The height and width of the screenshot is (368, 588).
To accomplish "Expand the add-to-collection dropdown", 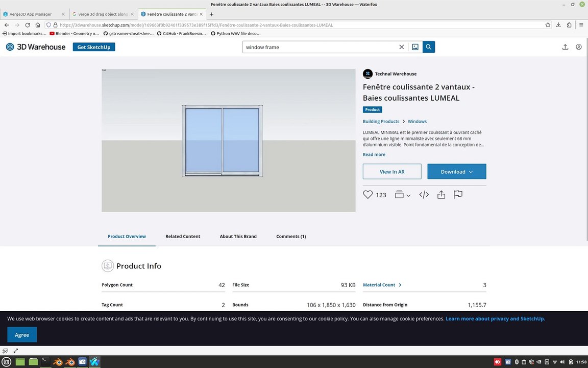I will click(x=408, y=195).
